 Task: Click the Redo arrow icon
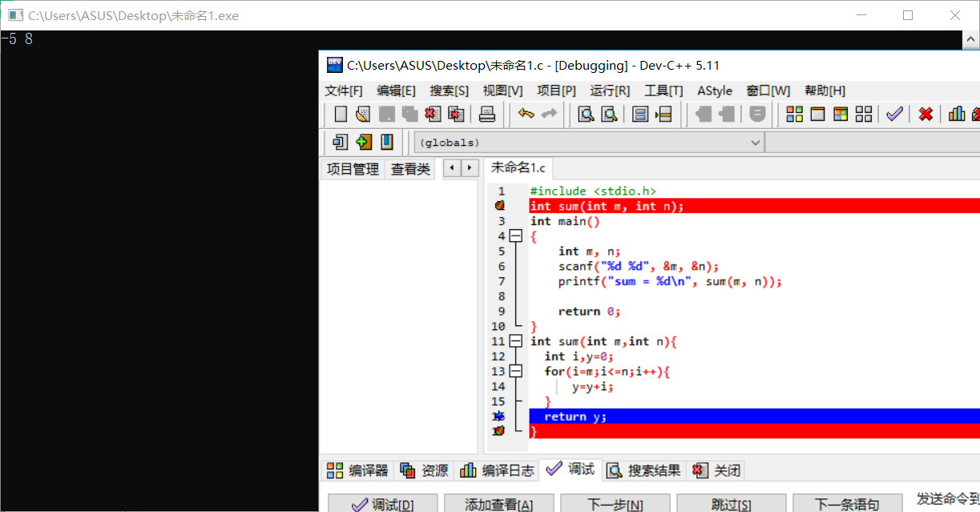tap(549, 114)
